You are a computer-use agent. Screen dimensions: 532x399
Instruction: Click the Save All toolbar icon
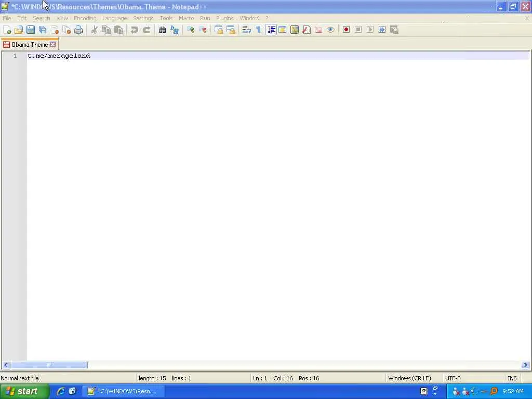point(43,30)
